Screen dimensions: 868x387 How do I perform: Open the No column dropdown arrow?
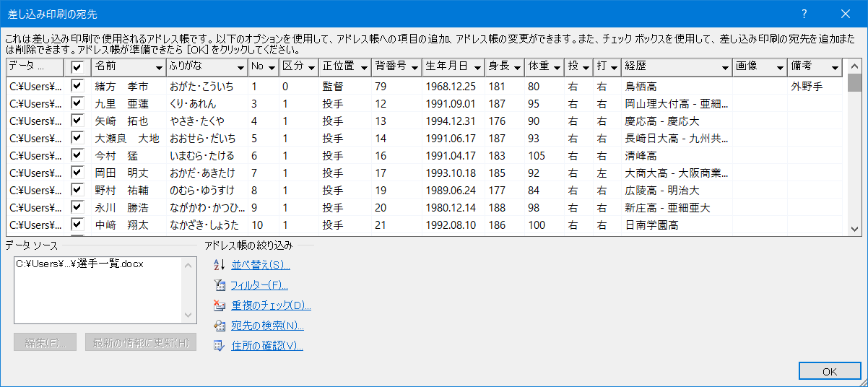272,67
